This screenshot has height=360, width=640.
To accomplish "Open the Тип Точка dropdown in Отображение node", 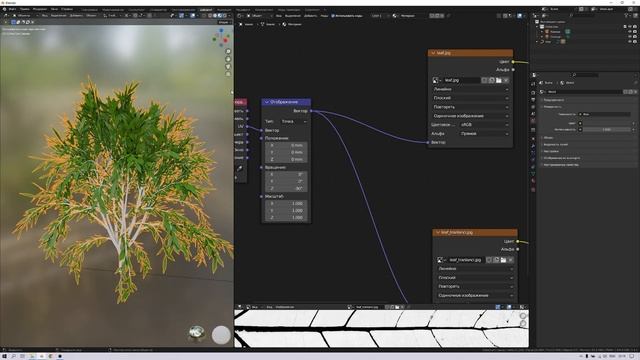I will [294, 122].
